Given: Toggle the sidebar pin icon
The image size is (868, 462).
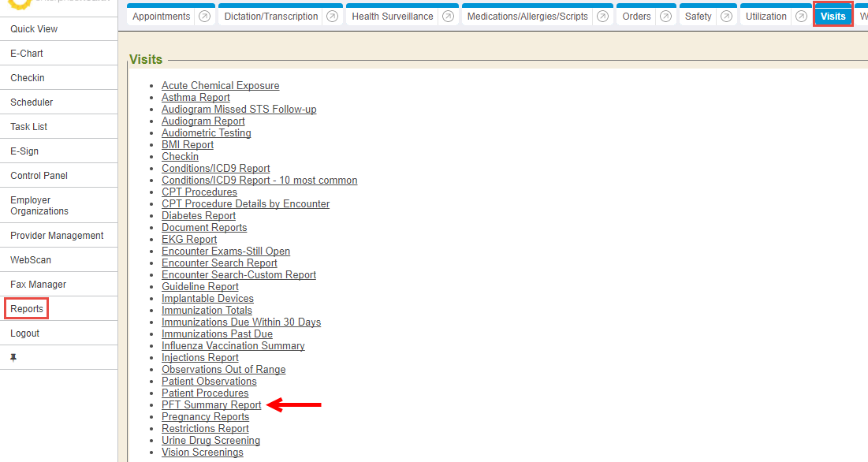Looking at the screenshot, I should tap(13, 358).
